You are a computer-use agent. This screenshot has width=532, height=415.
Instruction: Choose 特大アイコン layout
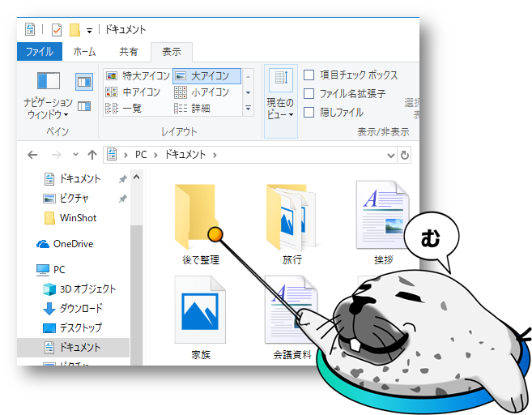(x=138, y=75)
